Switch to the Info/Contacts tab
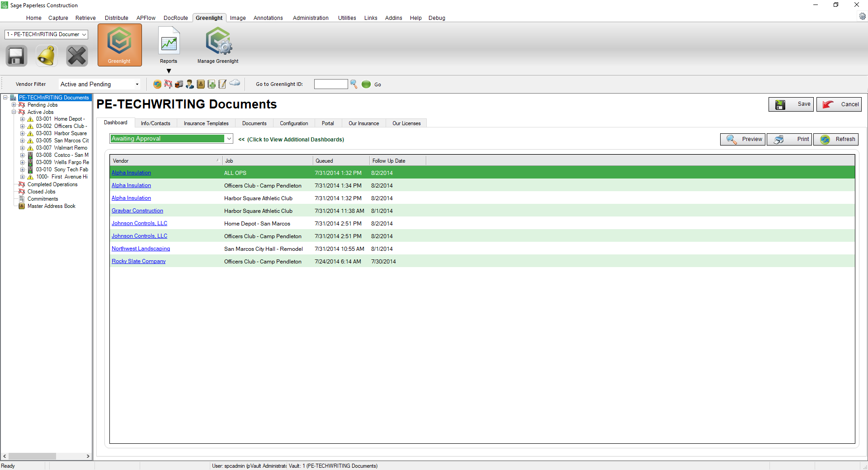Screen dimensions: 868x470 [x=156, y=123]
